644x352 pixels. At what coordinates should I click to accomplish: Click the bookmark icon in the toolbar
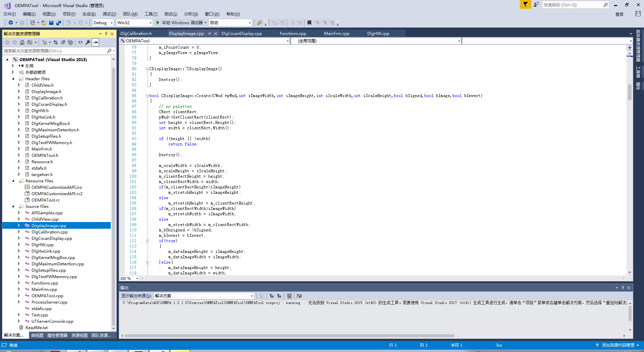(x=309, y=23)
